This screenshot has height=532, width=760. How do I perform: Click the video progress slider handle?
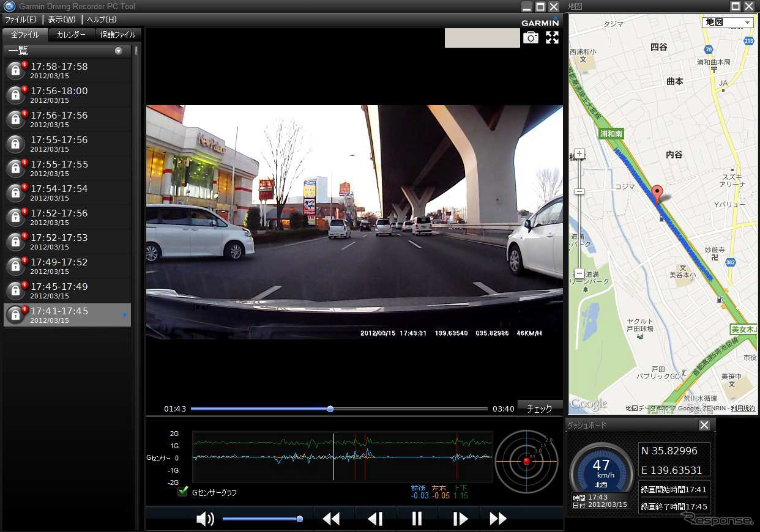click(330, 408)
